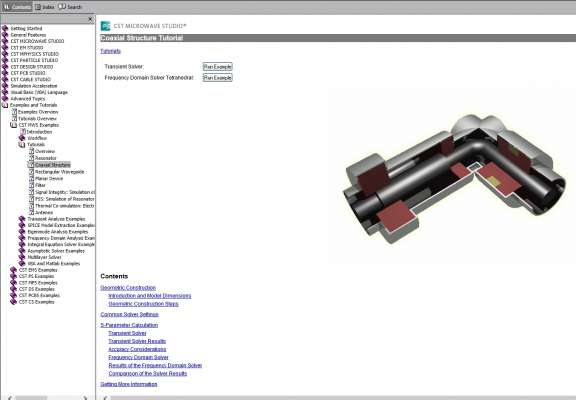Screen dimensions: 576x400
Task: Click the page icon beside Resonator topic
Action: (x=31, y=158)
